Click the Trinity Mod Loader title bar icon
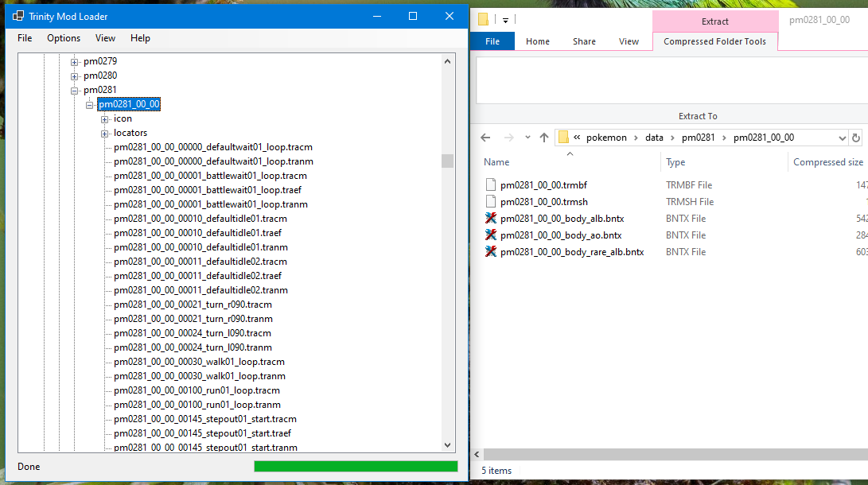The image size is (868, 485). click(18, 16)
